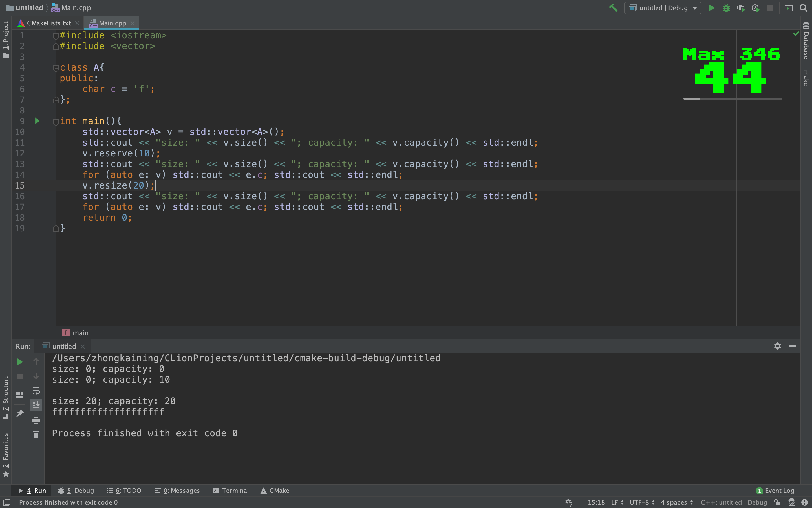Viewport: 812px width, 508px height.
Task: Open the 5: Debug tool window tab
Action: 76,491
